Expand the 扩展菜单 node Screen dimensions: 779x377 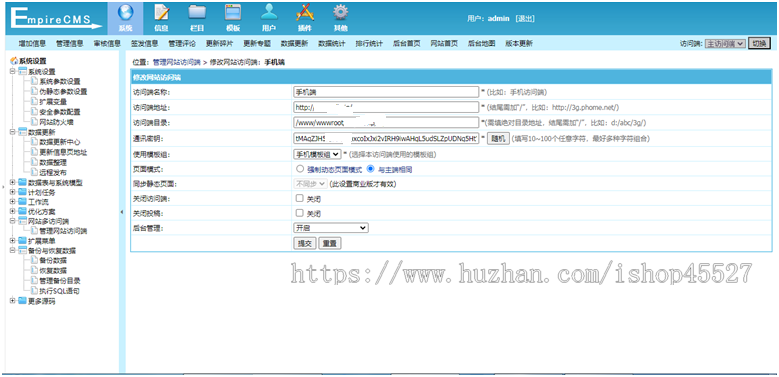[x=12, y=241]
